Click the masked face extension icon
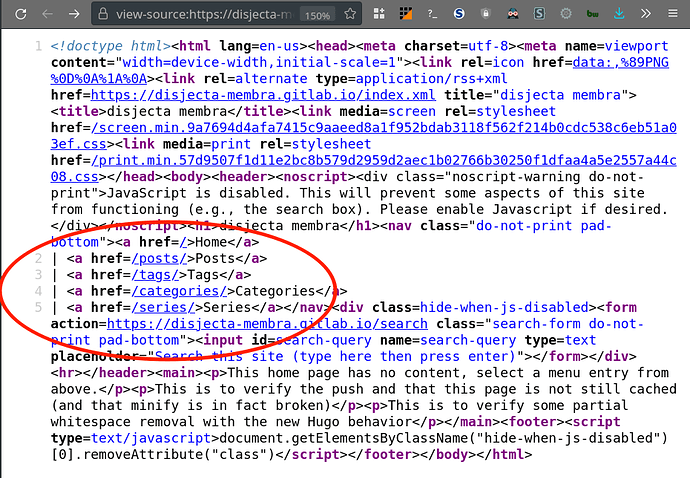Viewport: 690px width, 478px height. point(513,14)
